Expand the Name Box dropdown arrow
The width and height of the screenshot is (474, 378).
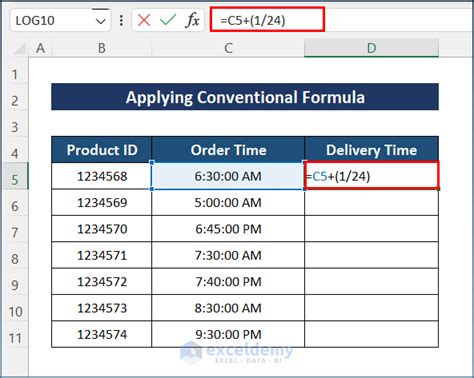click(100, 21)
